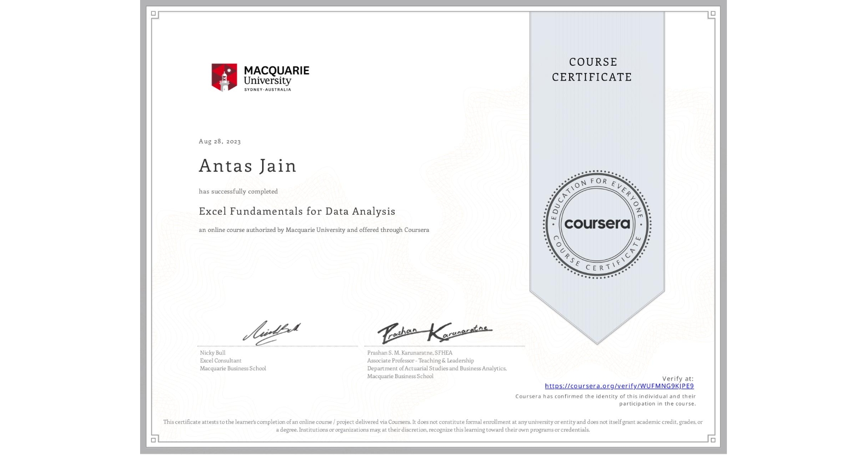Select course title Excel Fundamentals for Data Analysis
This screenshot has height=455, width=868.
297,211
